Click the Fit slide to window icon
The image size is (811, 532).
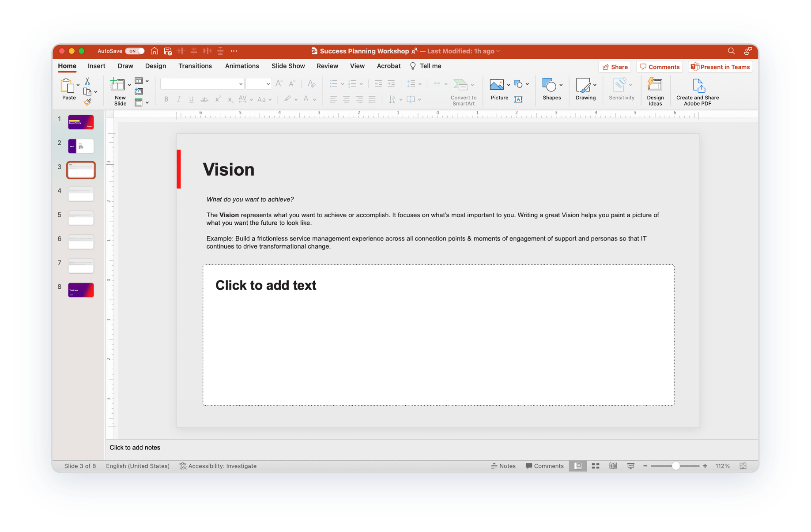pyautogui.click(x=743, y=466)
